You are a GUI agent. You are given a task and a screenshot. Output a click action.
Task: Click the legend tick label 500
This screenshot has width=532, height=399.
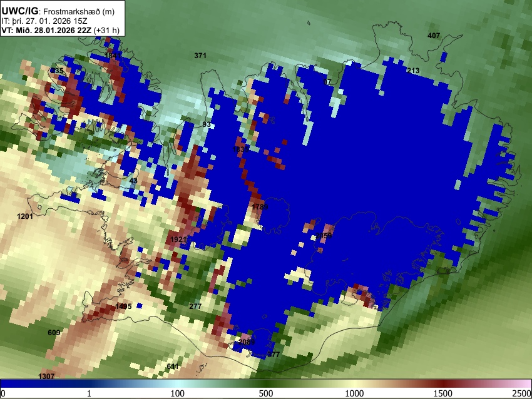click(266, 393)
